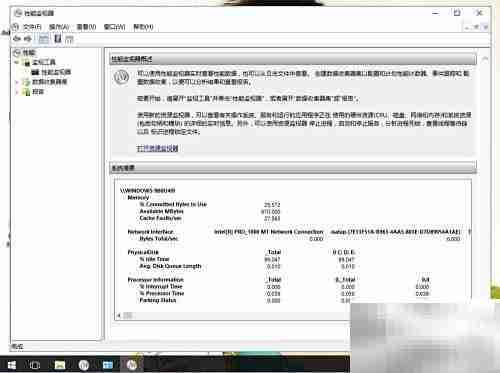Click the 0,_Total column under Processor Information
This screenshot has height=373, width=500.
point(345,280)
